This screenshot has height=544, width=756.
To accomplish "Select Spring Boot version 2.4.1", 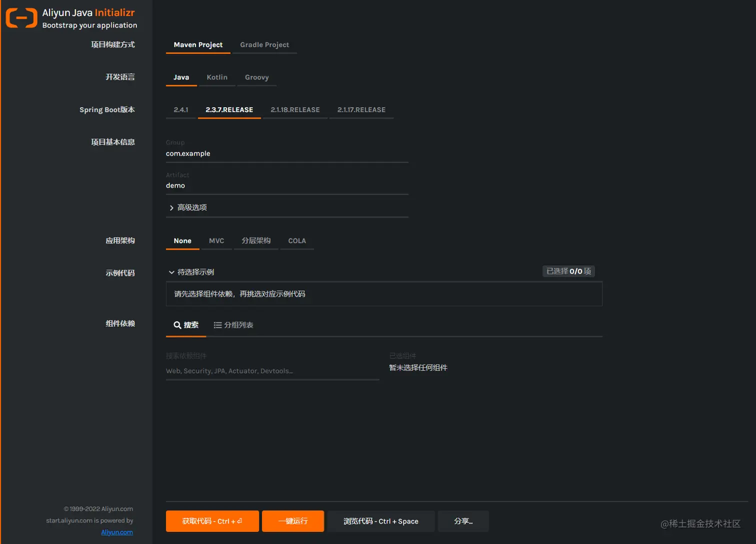I will [x=181, y=109].
